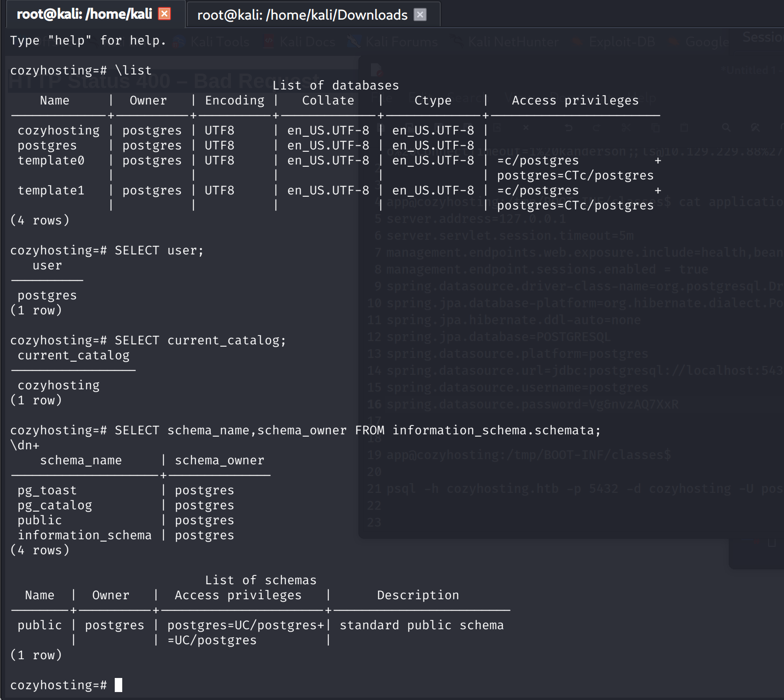Click the cozyhosting name in the database list
This screenshot has height=700, width=784.
(59, 130)
